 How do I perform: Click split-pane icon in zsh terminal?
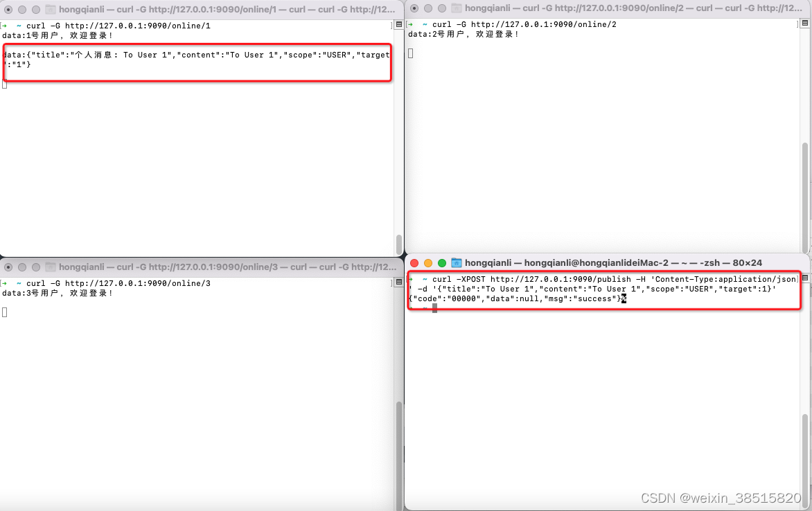[805, 278]
